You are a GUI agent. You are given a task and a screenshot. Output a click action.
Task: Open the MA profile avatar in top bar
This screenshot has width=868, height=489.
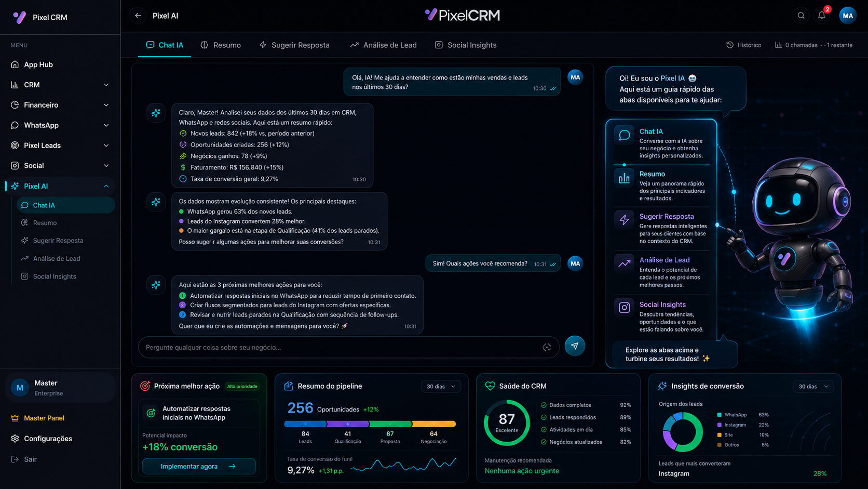(848, 16)
